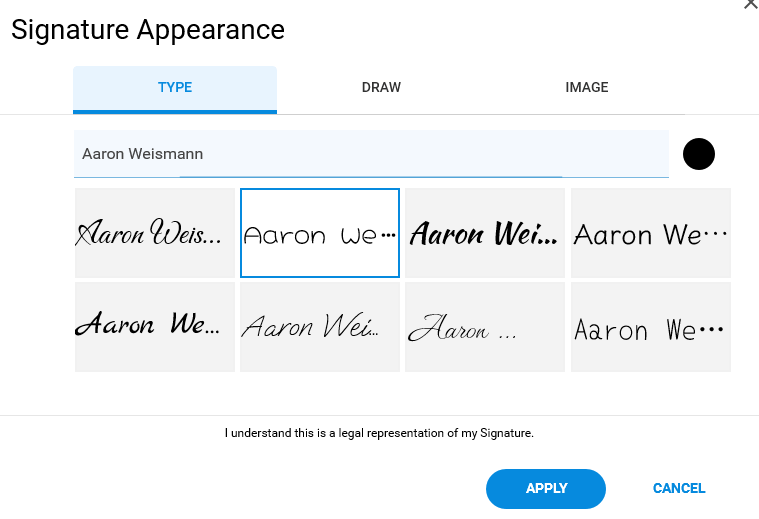Viewport: 759px width, 519px height.
Task: Choose the bold brush italic 'Aaron Wei...' style
Action: [485, 233]
